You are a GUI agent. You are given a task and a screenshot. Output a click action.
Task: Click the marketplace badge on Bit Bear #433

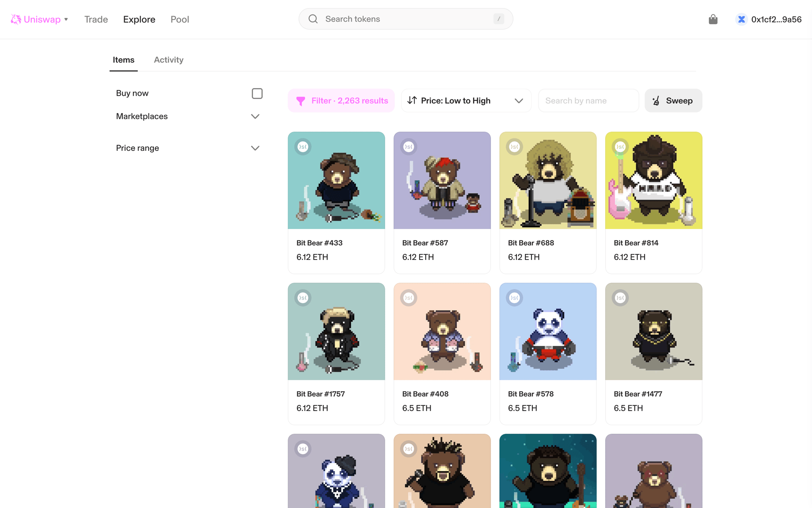pos(303,147)
